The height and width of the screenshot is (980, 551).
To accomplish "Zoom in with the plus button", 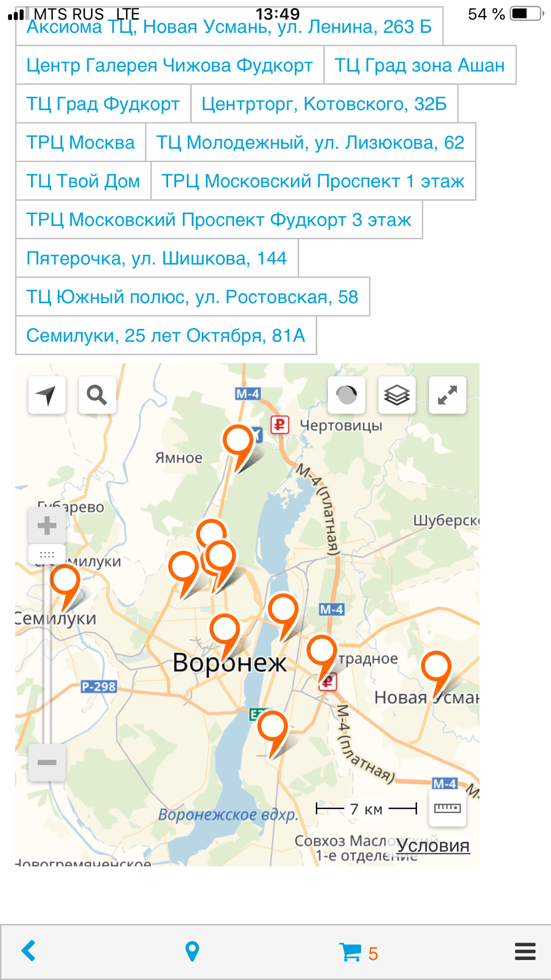I will (47, 525).
